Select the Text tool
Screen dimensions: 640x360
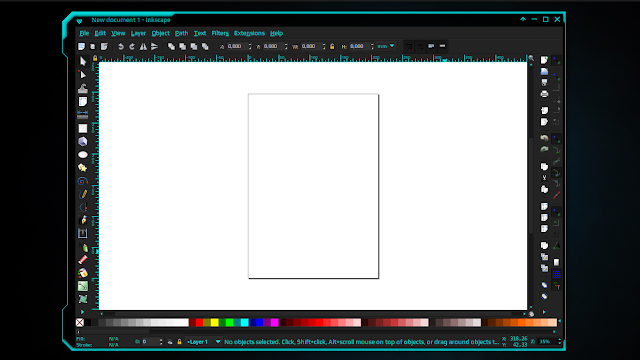83,233
